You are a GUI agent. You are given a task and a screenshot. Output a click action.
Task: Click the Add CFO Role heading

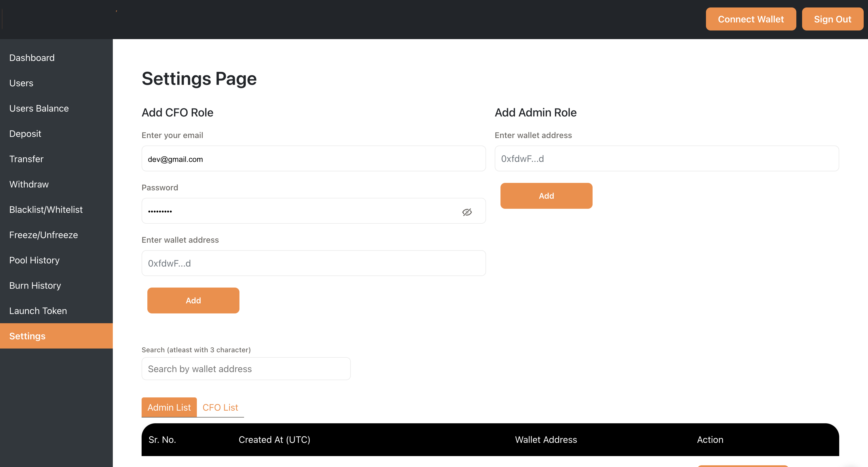pos(178,112)
